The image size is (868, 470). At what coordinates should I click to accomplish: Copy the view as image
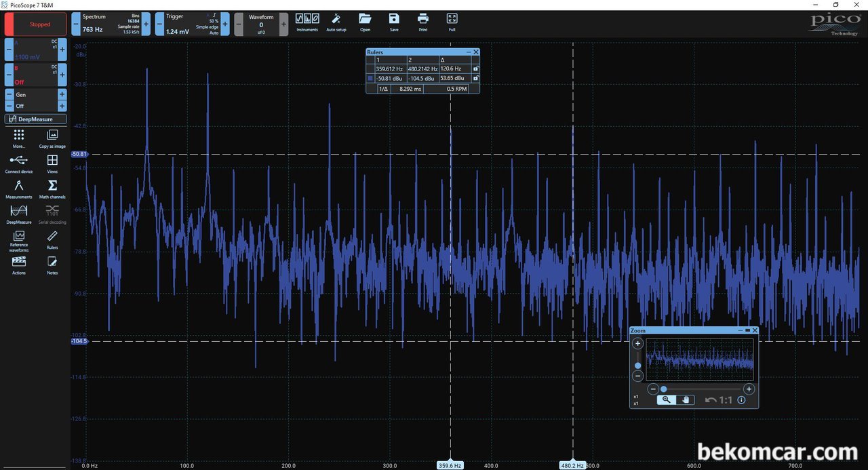[x=52, y=139]
